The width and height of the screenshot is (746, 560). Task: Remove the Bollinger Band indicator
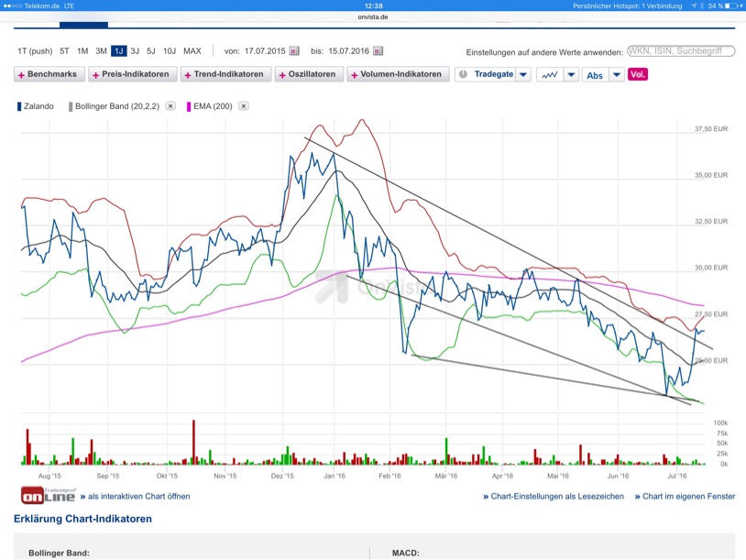[x=170, y=106]
